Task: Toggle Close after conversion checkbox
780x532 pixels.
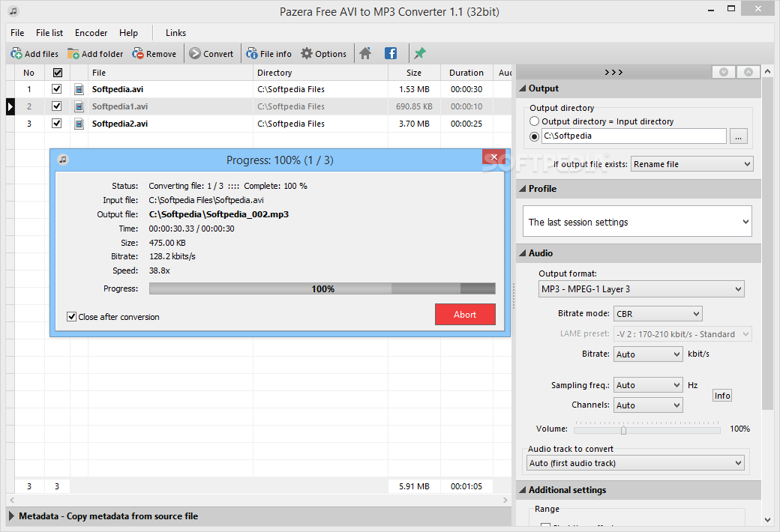Action: pyautogui.click(x=72, y=317)
